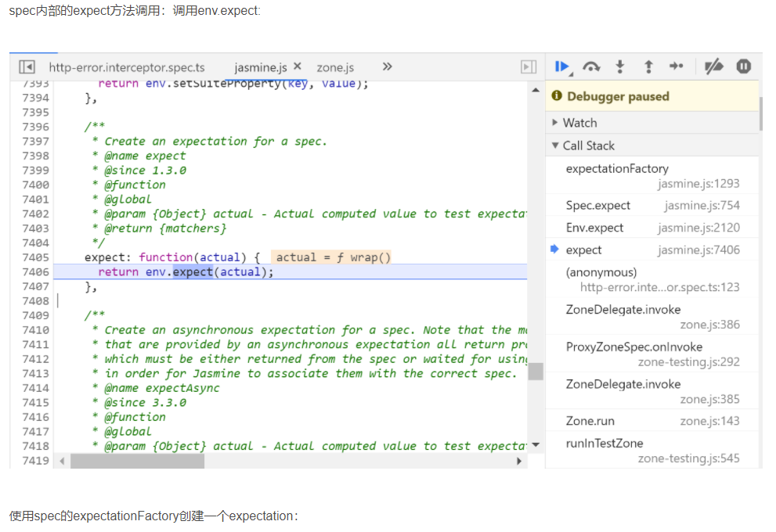Open zone-testing.js:292 source link

[x=688, y=362]
